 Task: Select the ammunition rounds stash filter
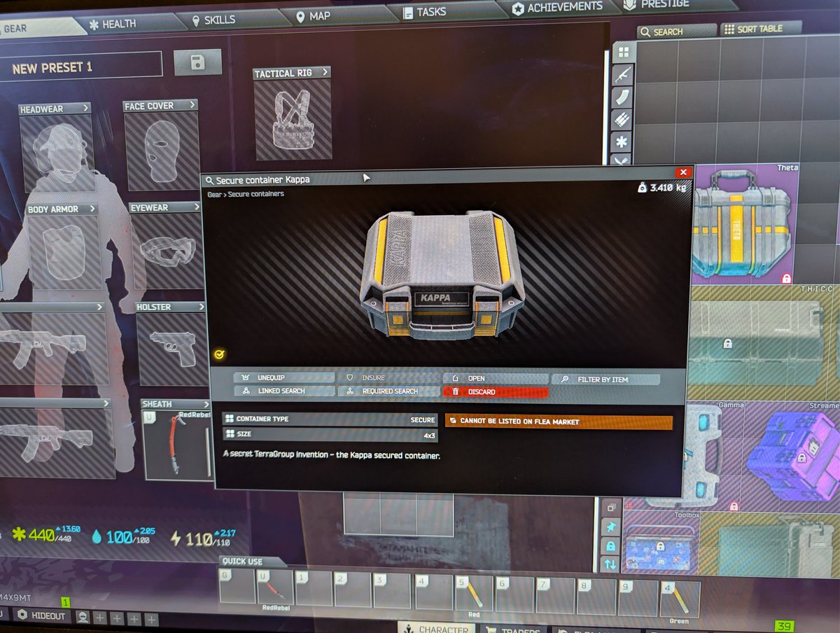[622, 119]
